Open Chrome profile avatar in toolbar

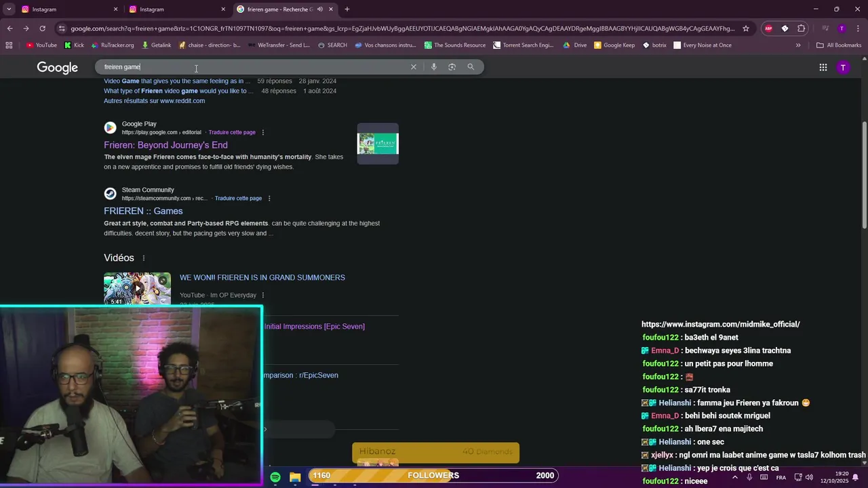(842, 28)
